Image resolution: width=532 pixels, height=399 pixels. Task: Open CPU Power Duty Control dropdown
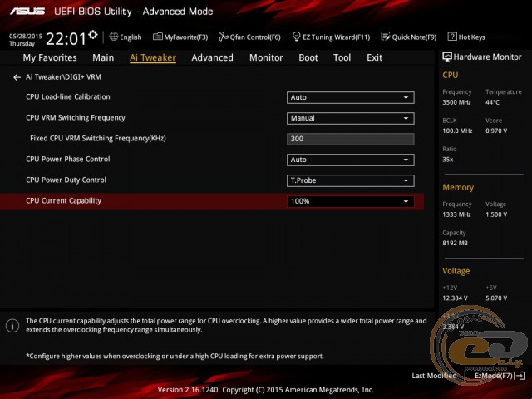350,180
